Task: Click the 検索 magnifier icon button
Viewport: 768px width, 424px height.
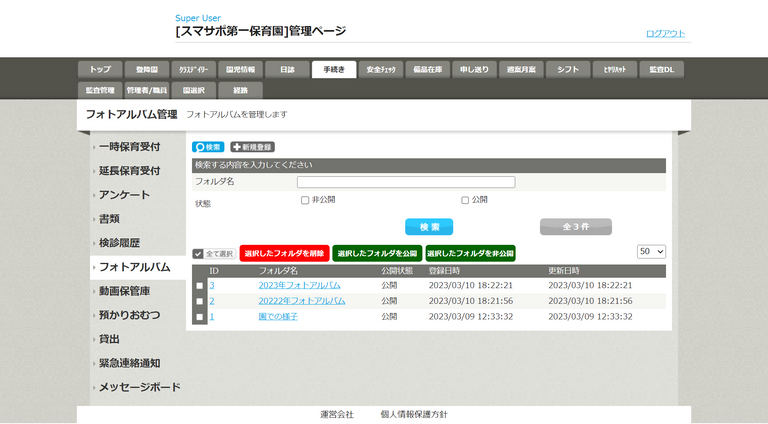Action: (x=208, y=147)
